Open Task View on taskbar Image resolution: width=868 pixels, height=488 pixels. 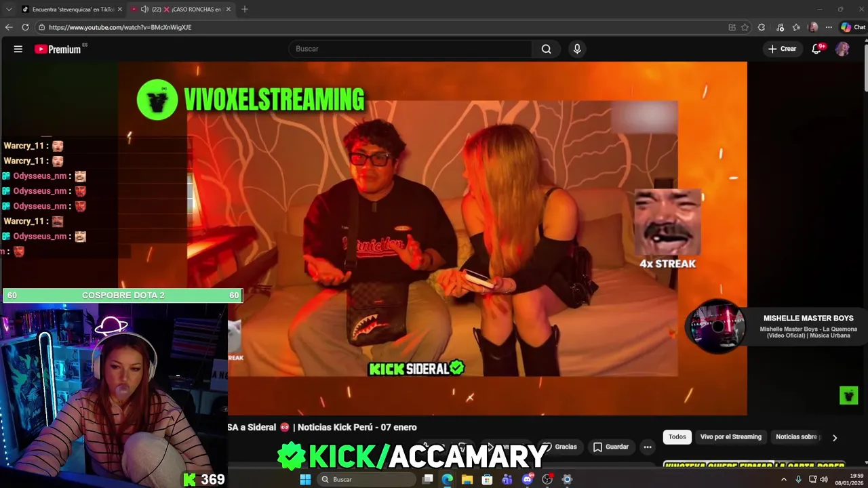[x=428, y=479]
